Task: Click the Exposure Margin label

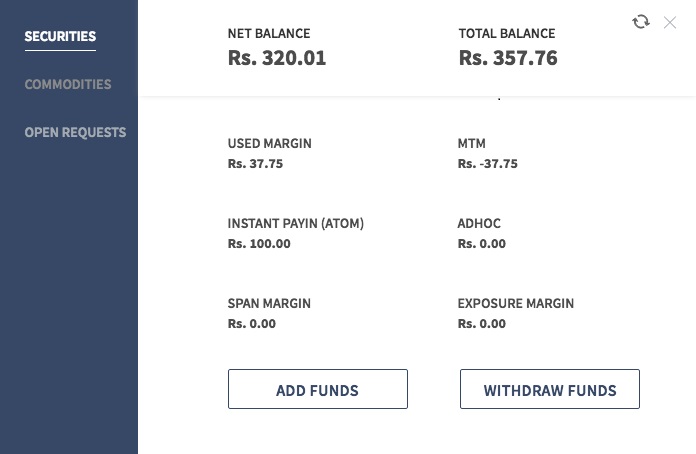Action: pyautogui.click(x=515, y=304)
